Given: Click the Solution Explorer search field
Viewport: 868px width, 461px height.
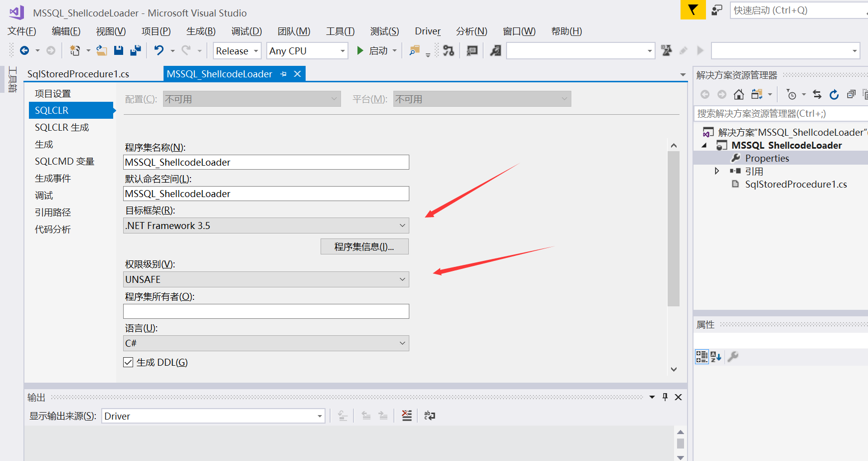Looking at the screenshot, I should (x=781, y=114).
